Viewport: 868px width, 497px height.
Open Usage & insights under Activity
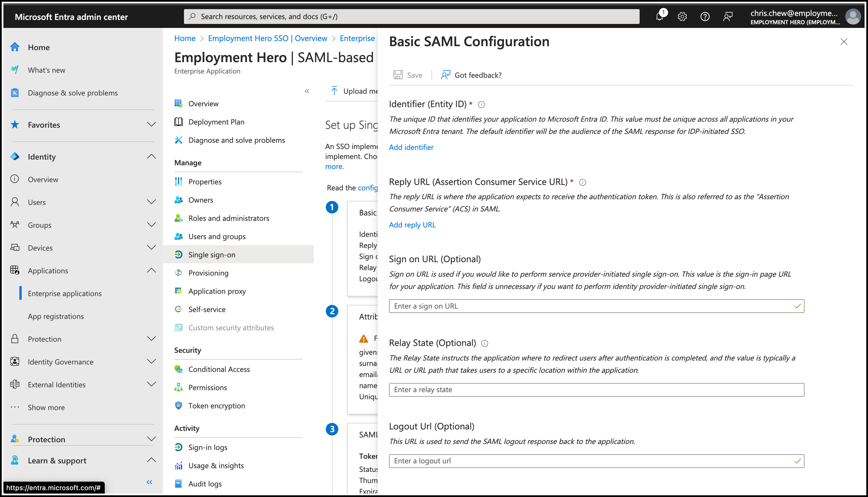[216, 465]
